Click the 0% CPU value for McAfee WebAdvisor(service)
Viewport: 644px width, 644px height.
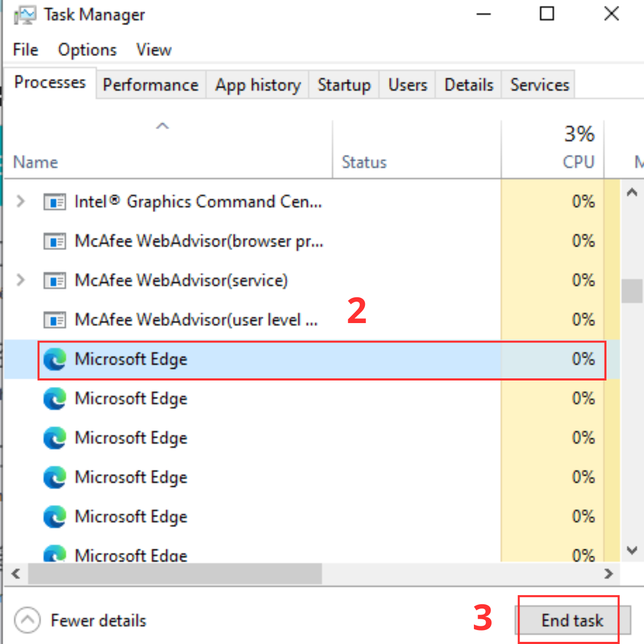tap(583, 280)
